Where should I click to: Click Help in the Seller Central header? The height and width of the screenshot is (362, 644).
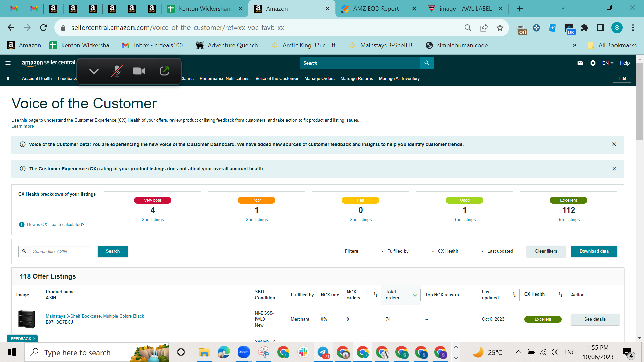(625, 63)
